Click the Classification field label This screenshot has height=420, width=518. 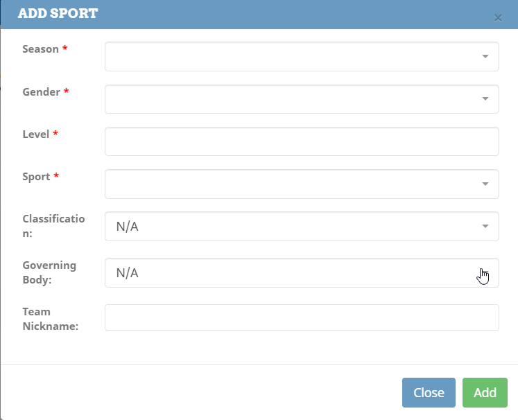click(53, 226)
